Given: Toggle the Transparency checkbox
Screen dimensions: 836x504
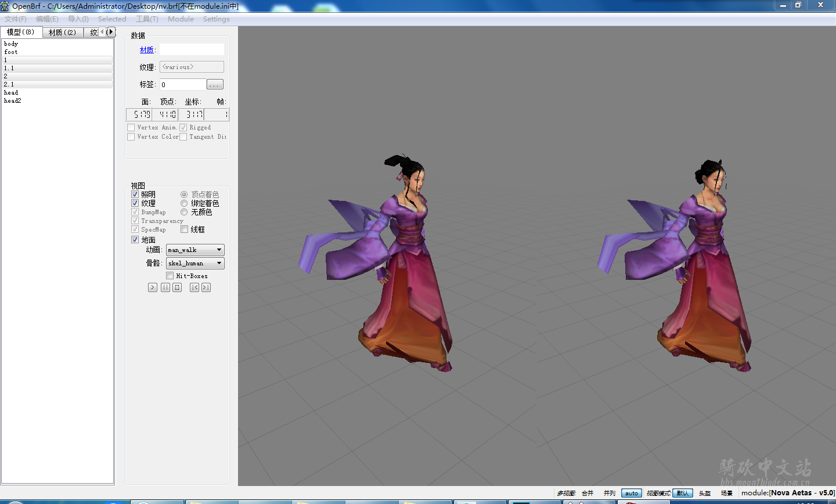Looking at the screenshot, I should point(135,221).
